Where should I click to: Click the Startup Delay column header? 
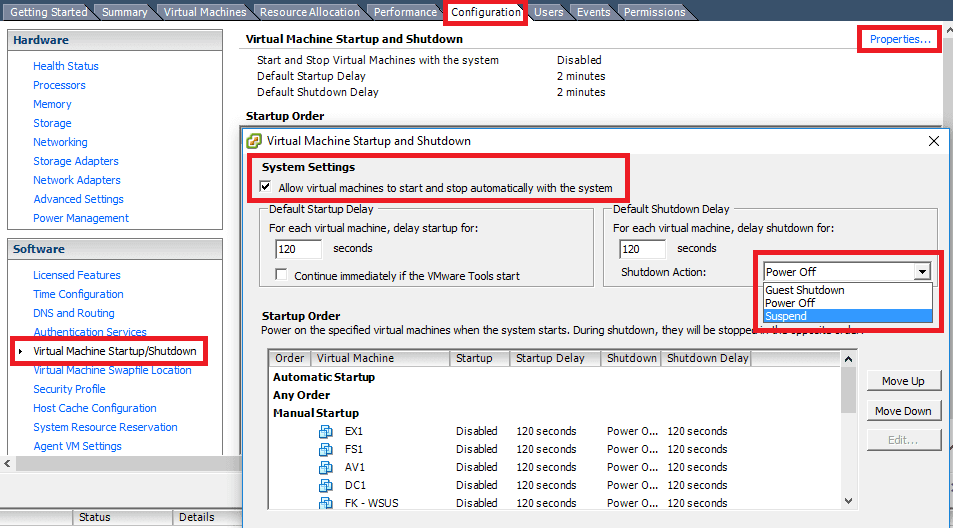pyautogui.click(x=555, y=358)
